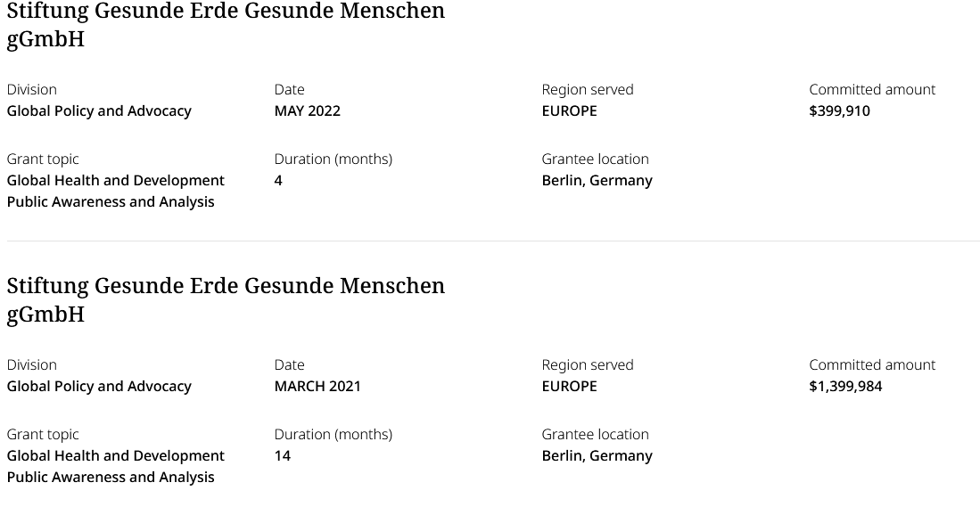
Task: Click the Date label above MARCH 2021
Action: coord(289,364)
